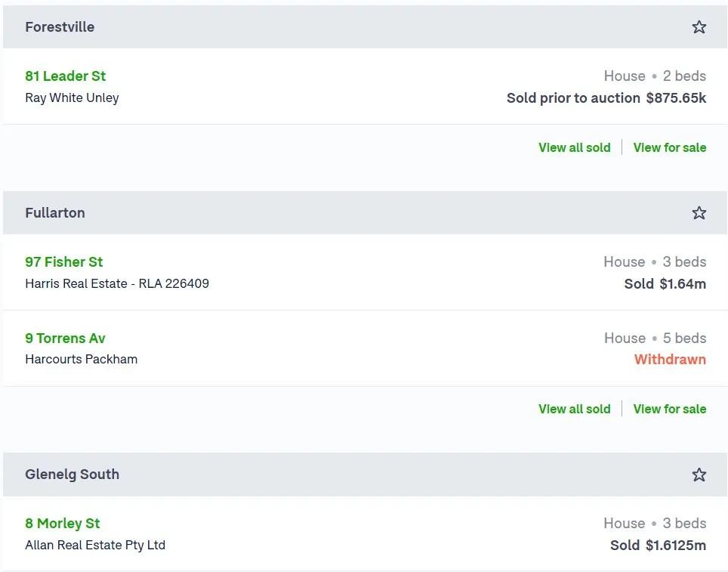Toggle the Glenelg South favorite star
The width and height of the screenshot is (728, 572).
(699, 475)
